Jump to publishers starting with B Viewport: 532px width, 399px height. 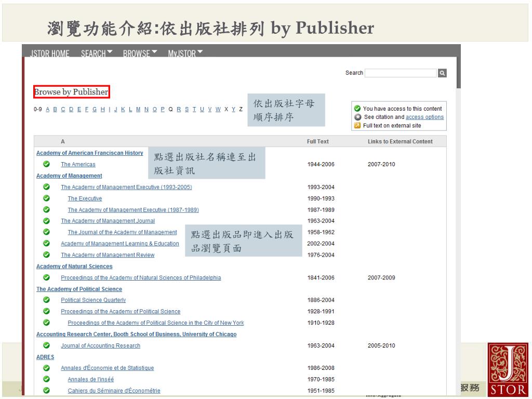pos(55,109)
